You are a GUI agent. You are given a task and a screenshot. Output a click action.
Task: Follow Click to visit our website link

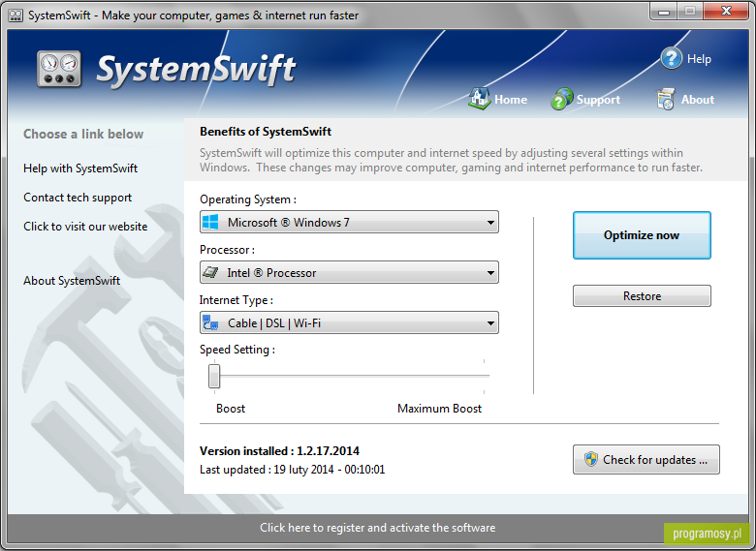[85, 227]
